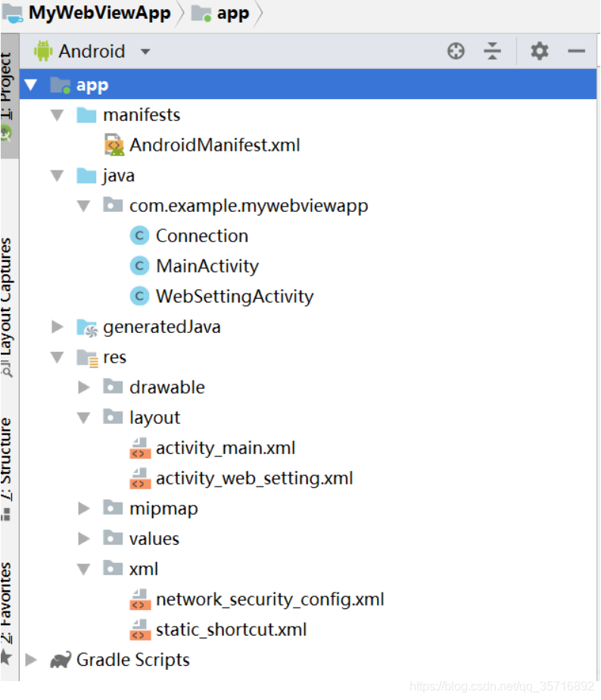Click the Gradle elephant icon

coord(61,660)
